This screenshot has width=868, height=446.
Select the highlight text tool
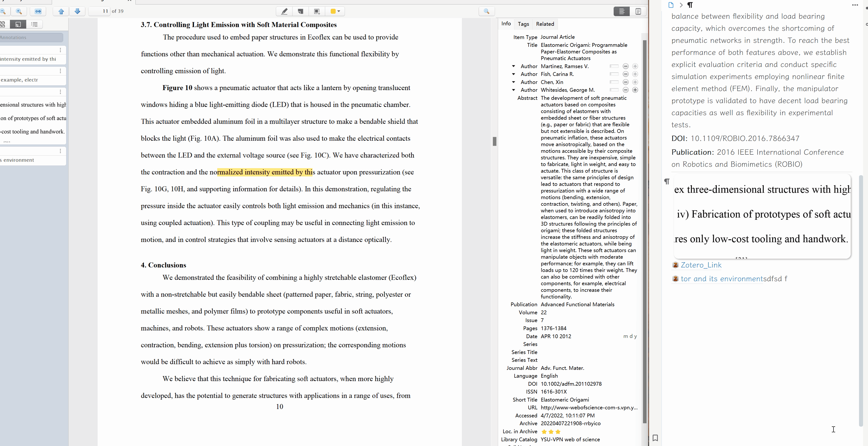pyautogui.click(x=284, y=11)
